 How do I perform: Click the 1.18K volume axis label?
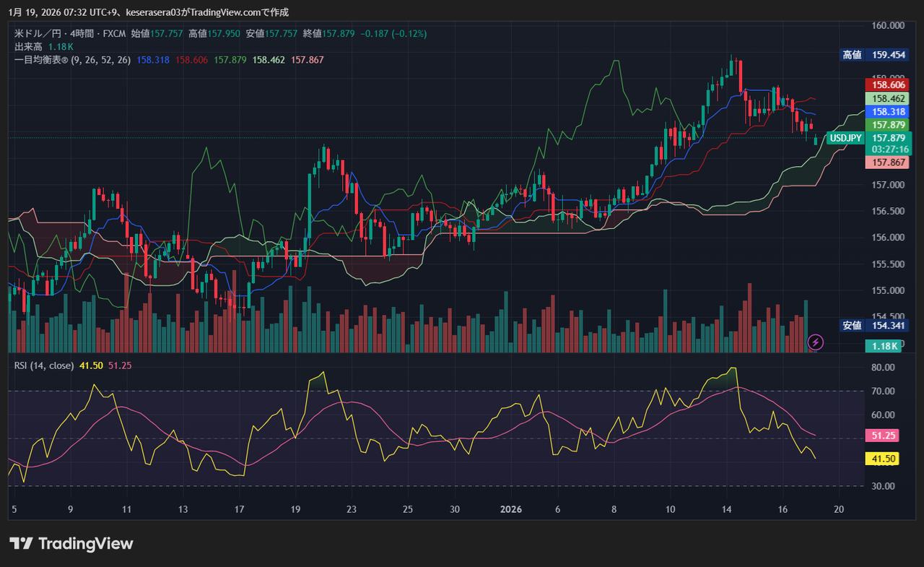[882, 346]
